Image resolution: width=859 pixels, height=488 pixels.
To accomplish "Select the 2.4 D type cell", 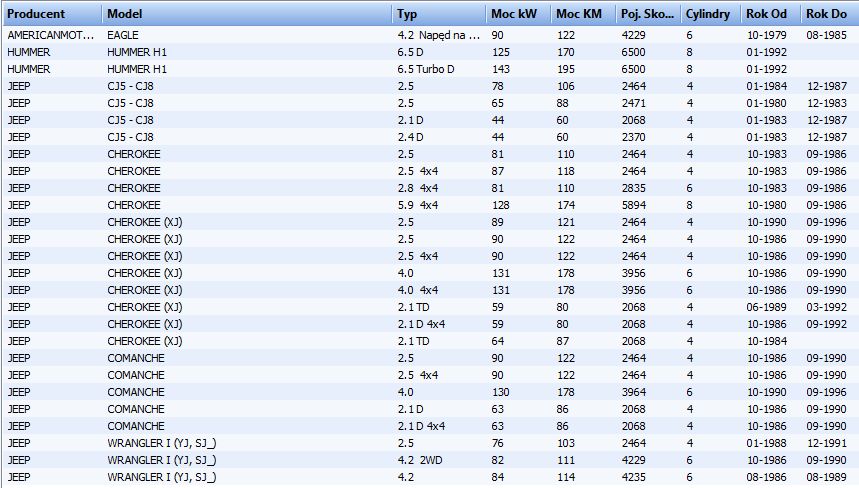I will pos(410,137).
